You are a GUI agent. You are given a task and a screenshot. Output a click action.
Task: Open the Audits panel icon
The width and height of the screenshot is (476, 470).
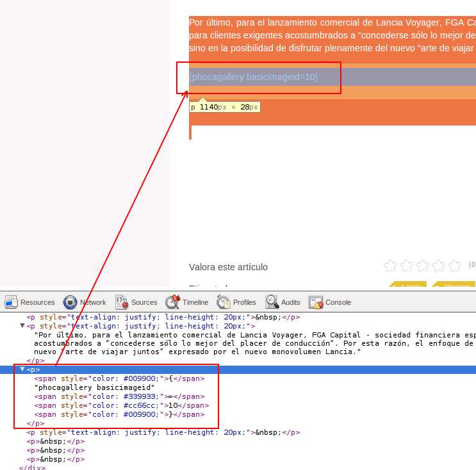[x=272, y=302]
